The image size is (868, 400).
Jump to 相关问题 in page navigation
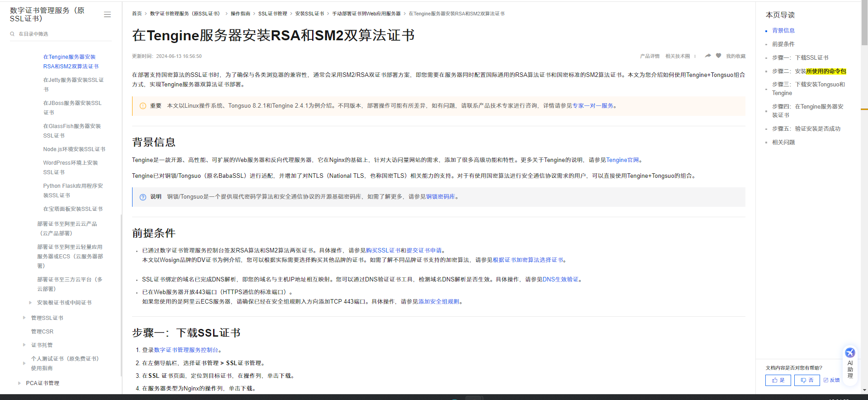click(783, 143)
